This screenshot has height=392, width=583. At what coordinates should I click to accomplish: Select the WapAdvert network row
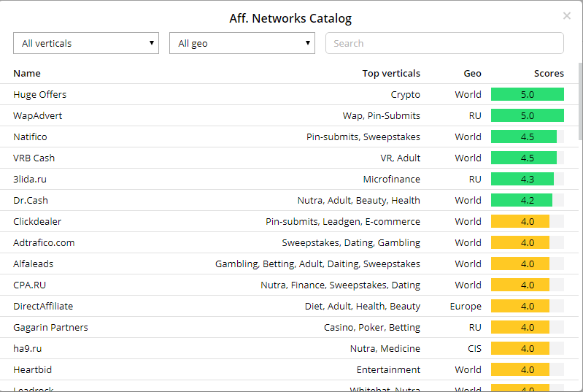pos(38,115)
